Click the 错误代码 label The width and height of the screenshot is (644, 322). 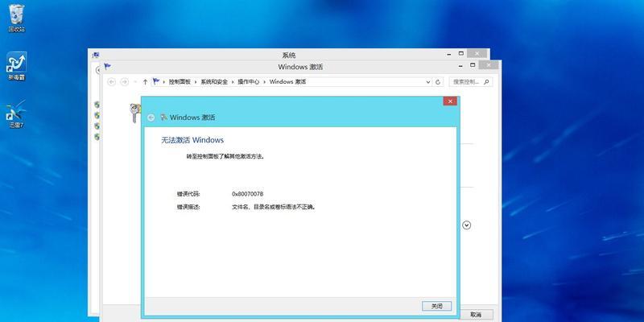tap(188, 193)
